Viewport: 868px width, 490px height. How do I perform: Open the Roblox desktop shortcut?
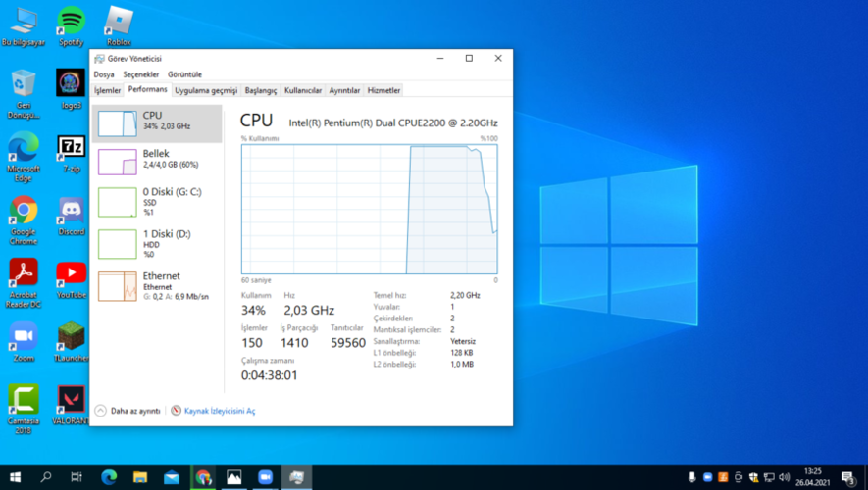coord(119,26)
